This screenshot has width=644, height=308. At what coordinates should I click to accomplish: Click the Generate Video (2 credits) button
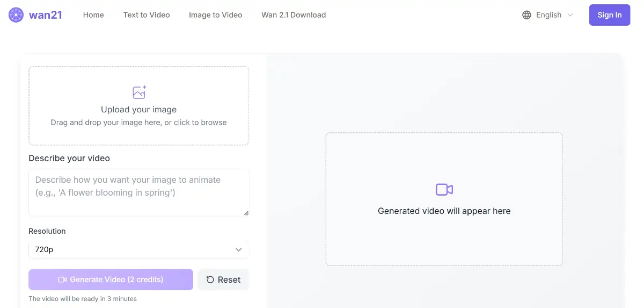(111, 280)
